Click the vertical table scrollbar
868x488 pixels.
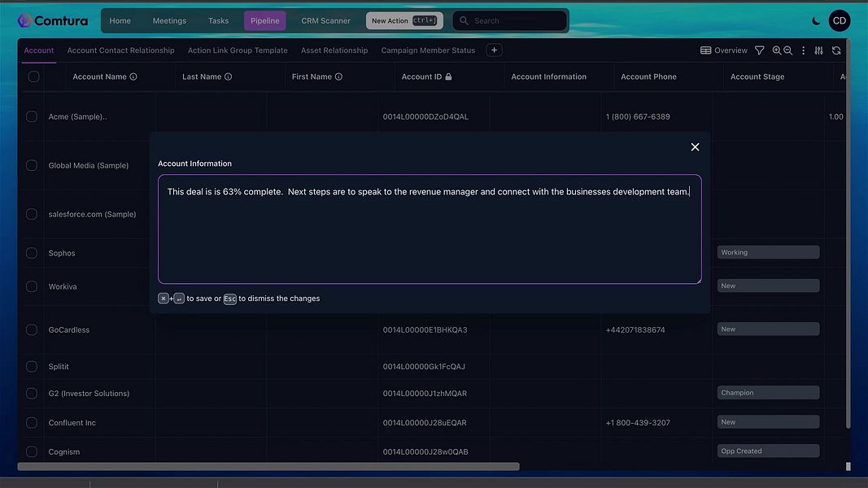pyautogui.click(x=848, y=233)
